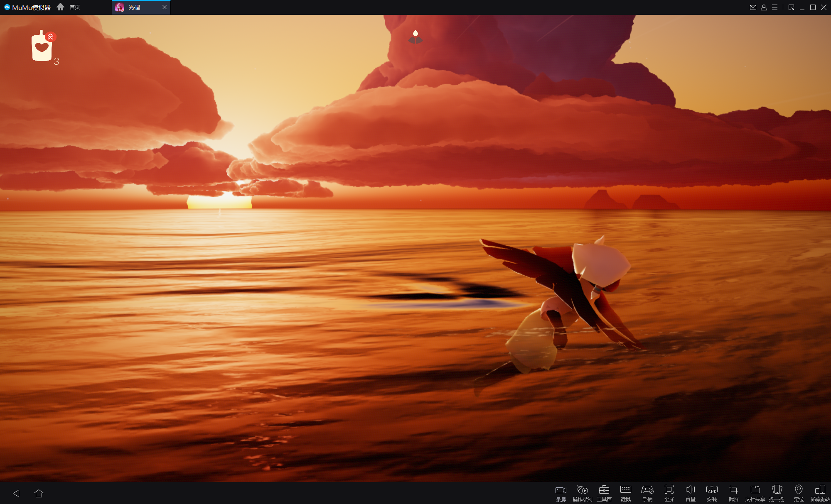This screenshot has height=504, width=831.
Task: Open the heart candle gift icon
Action: pyautogui.click(x=42, y=46)
